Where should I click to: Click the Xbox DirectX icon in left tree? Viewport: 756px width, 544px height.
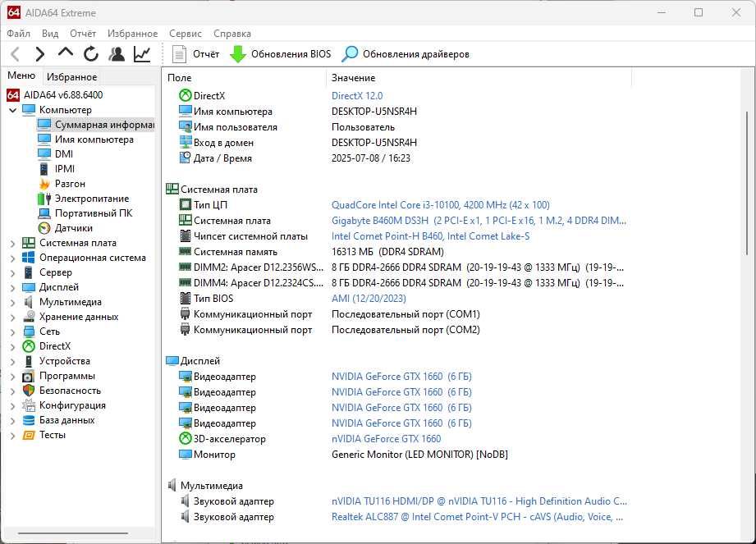coord(29,346)
